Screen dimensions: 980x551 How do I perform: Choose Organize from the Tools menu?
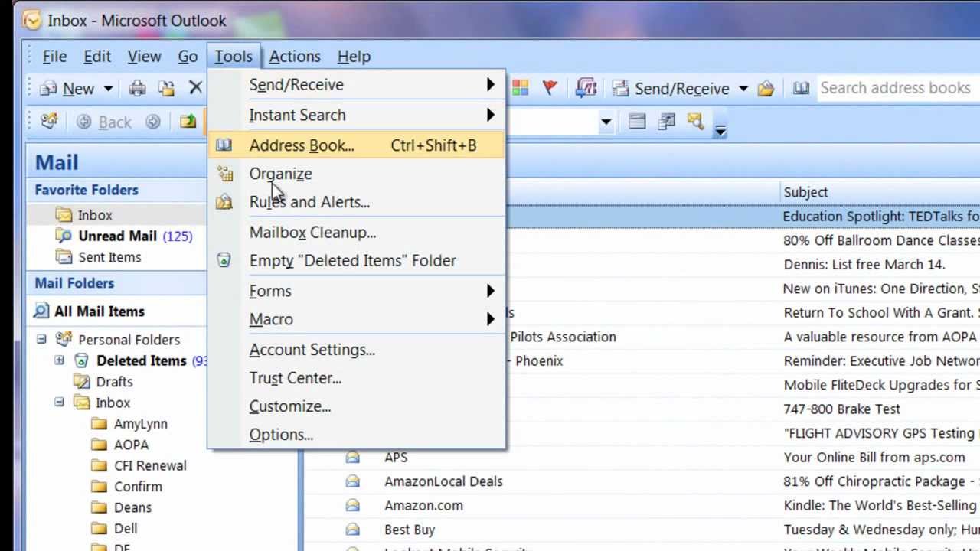pos(357,174)
